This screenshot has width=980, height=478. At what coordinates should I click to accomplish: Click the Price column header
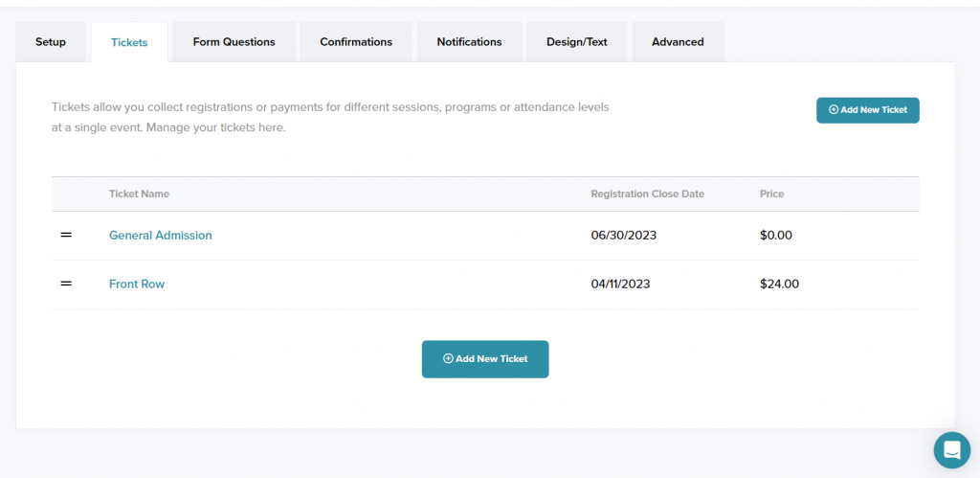click(772, 193)
